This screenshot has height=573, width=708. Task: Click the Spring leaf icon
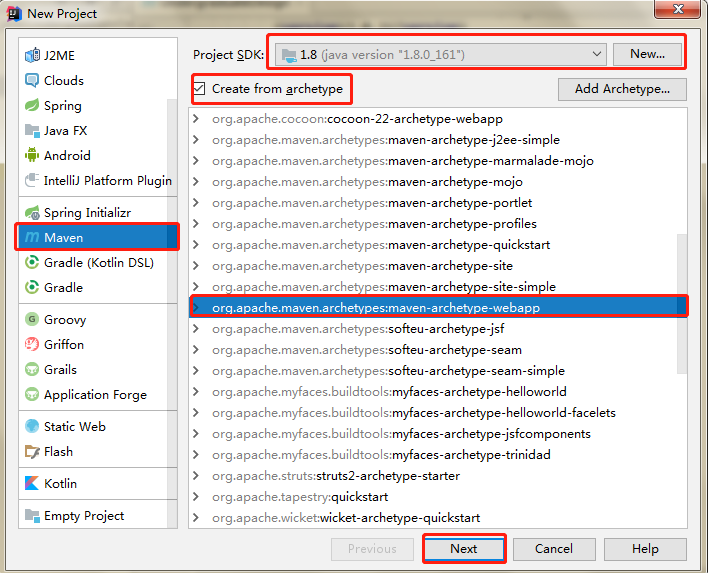32,106
